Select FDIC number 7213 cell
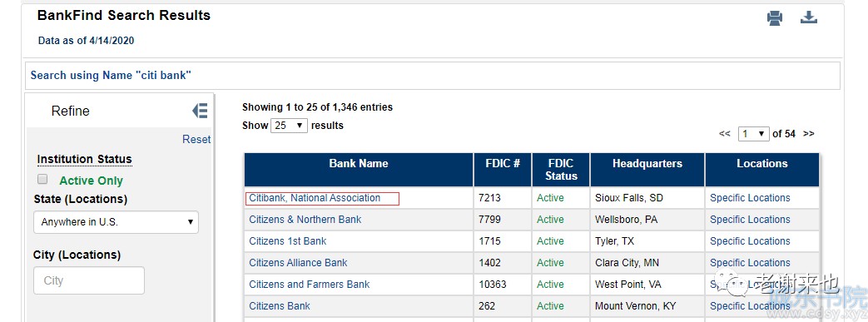The image size is (868, 322). coord(503,198)
